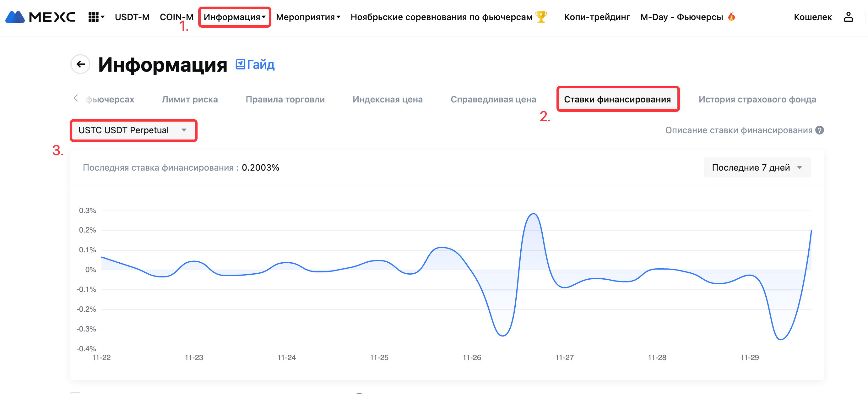Click the guide book icon
868x394 pixels.
[240, 64]
